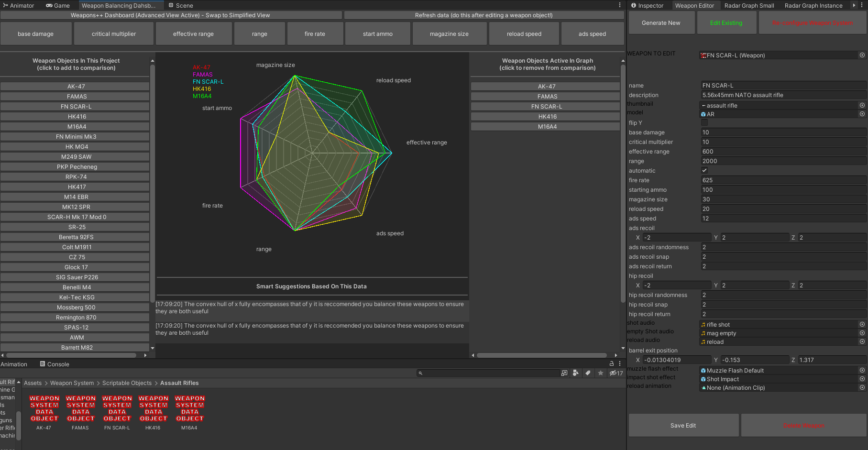Click the Delete Weapon button
The width and height of the screenshot is (868, 450).
(803, 425)
